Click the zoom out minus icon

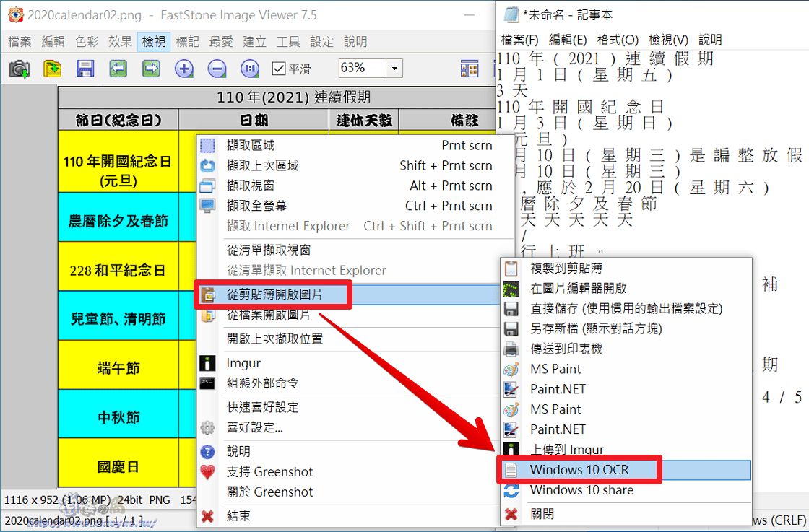(217, 68)
